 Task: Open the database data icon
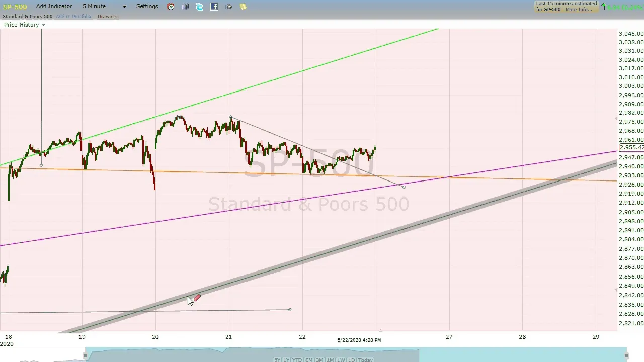(185, 7)
